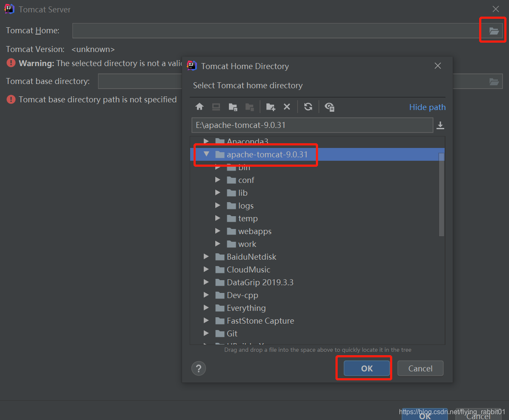Image resolution: width=509 pixels, height=420 pixels.
Task: Click the Desktop directory toolbar icon
Action: pos(216,107)
